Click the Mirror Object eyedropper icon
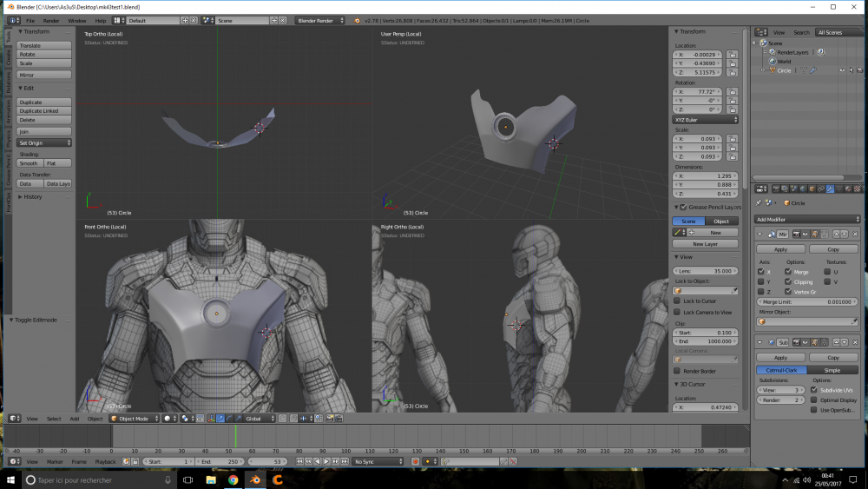This screenshot has width=868, height=489. pos(853,321)
